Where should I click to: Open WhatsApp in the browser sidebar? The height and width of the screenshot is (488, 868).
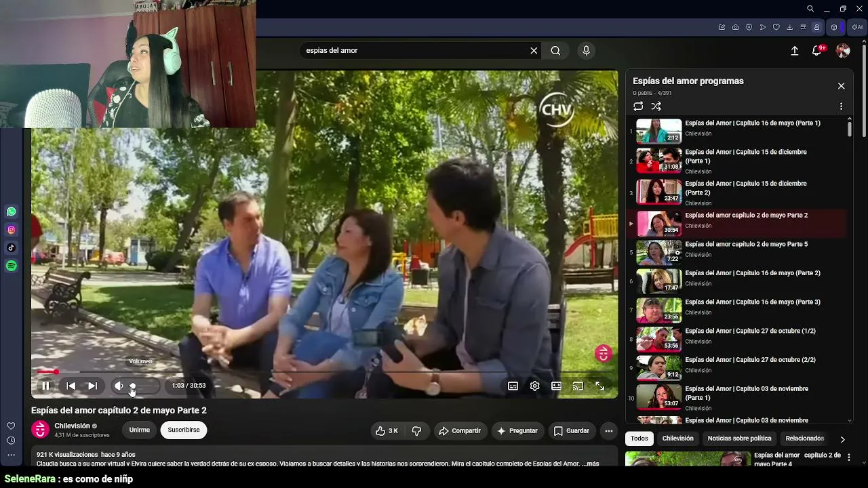[12, 212]
